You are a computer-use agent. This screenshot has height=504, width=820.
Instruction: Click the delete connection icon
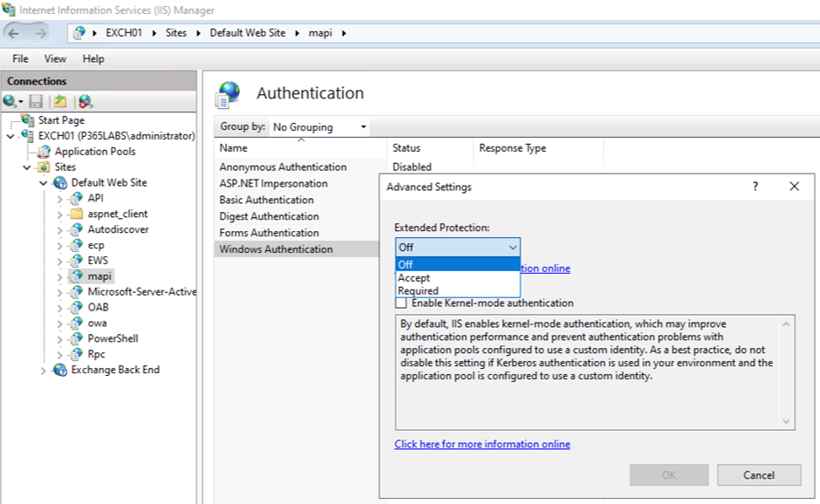click(x=85, y=101)
